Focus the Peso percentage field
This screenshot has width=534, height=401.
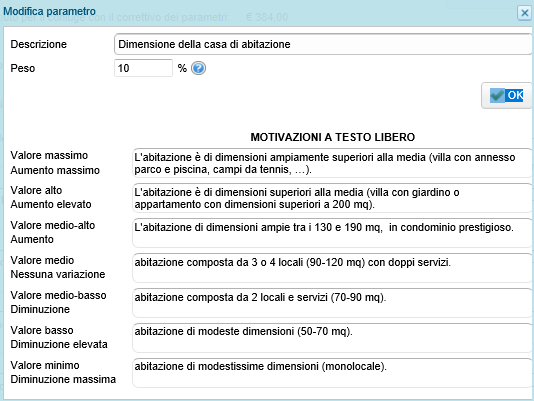[x=143, y=68]
